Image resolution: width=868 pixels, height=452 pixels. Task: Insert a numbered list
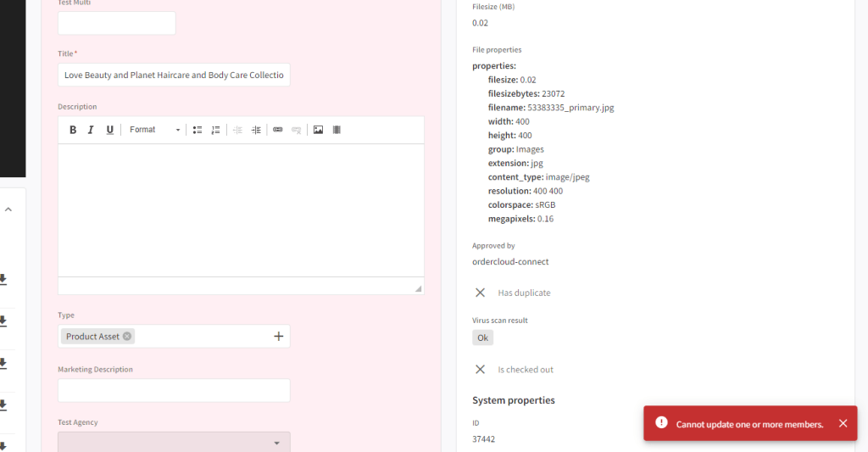tap(215, 130)
